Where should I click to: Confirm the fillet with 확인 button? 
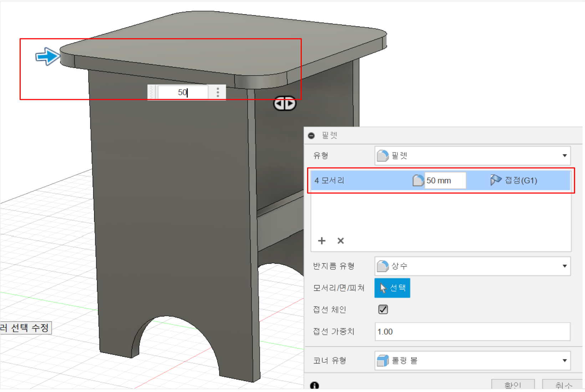pyautogui.click(x=513, y=385)
